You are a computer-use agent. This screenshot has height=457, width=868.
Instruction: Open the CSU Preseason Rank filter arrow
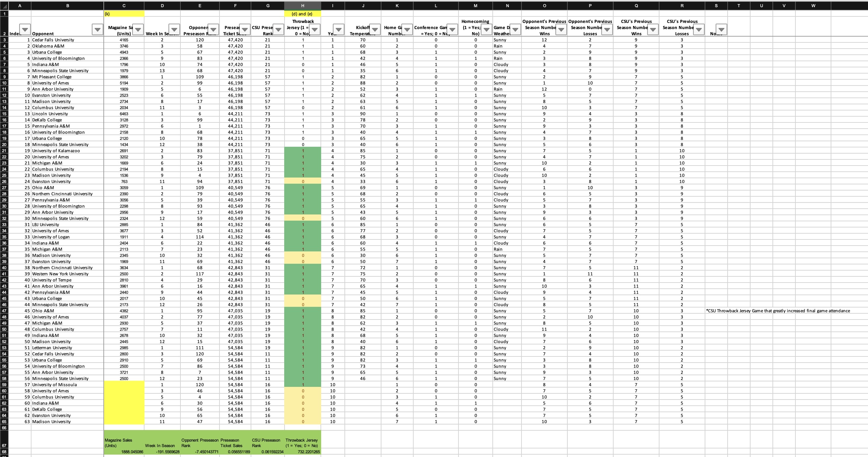(278, 30)
